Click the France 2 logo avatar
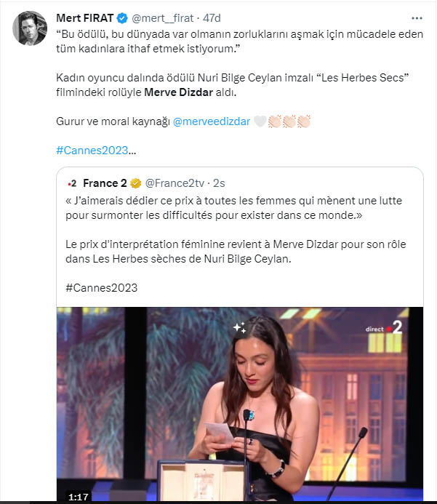Image resolution: width=437 pixels, height=504 pixels. [x=71, y=183]
